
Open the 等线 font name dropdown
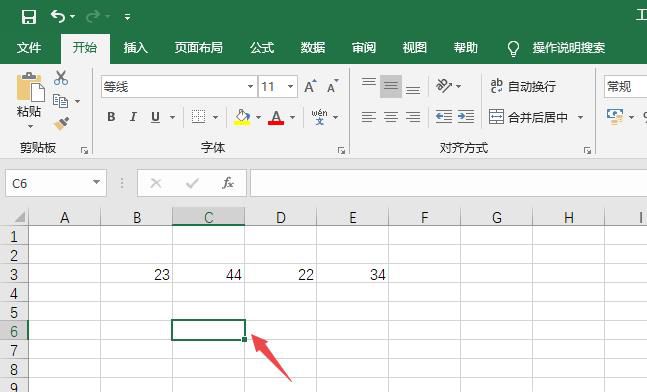tap(250, 87)
